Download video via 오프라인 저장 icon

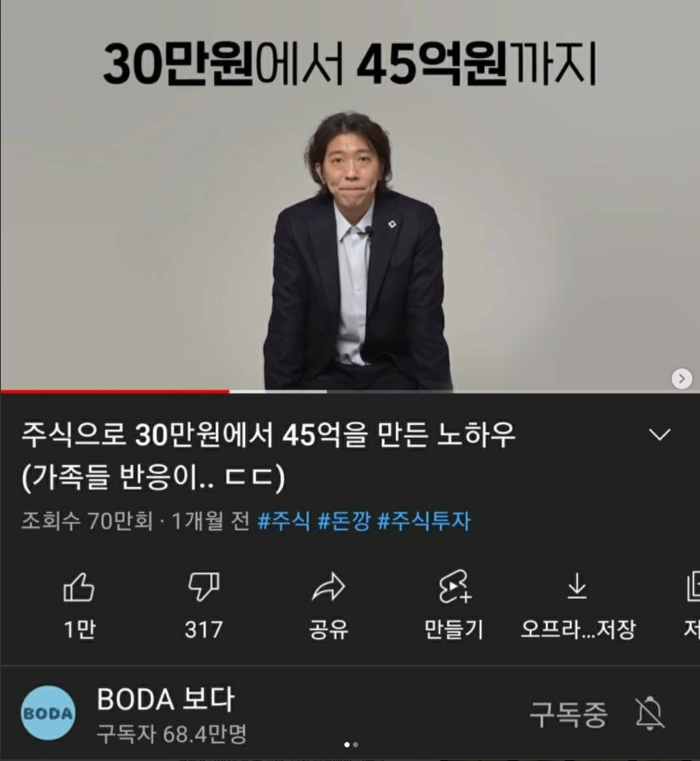click(x=577, y=587)
